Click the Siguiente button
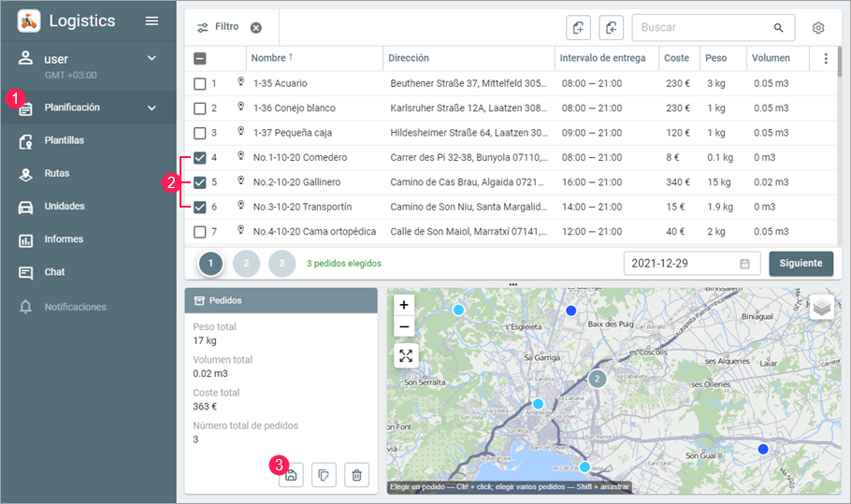 801,264
